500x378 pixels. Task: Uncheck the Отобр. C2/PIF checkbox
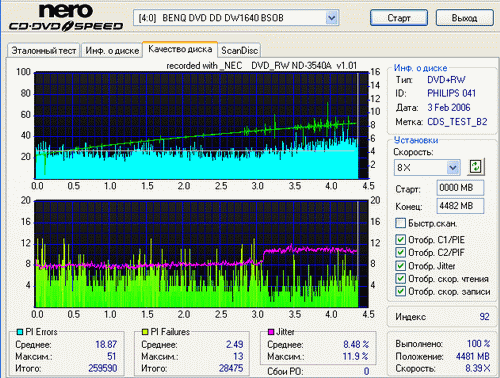[400, 252]
